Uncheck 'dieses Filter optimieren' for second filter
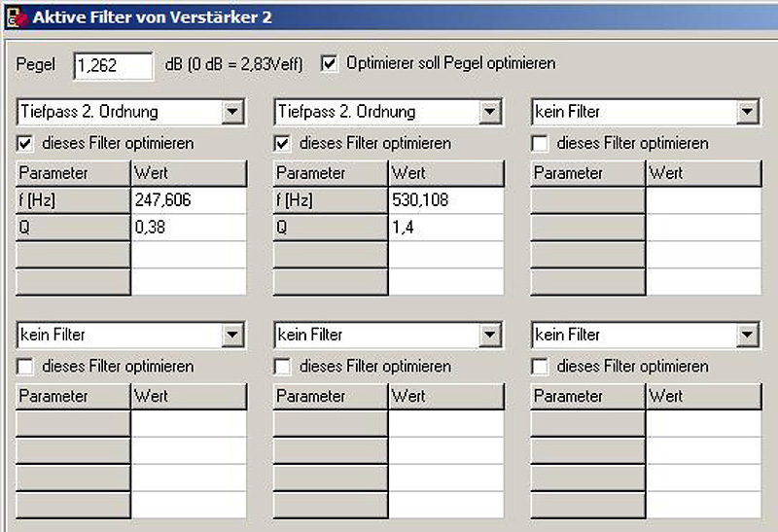The image size is (778, 532). pyautogui.click(x=284, y=143)
